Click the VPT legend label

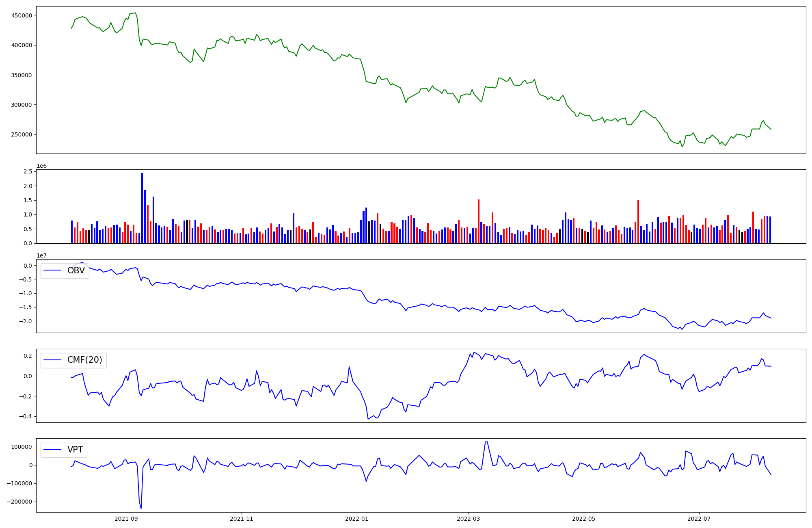pos(75,450)
